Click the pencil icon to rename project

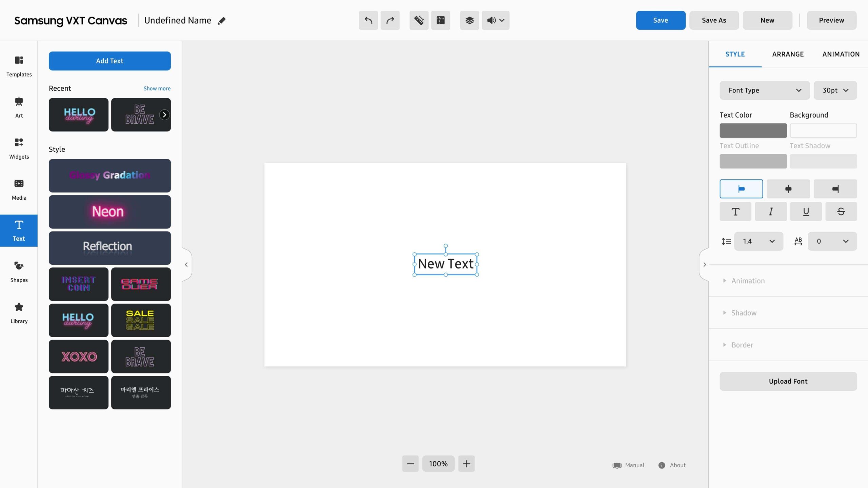pyautogui.click(x=221, y=21)
